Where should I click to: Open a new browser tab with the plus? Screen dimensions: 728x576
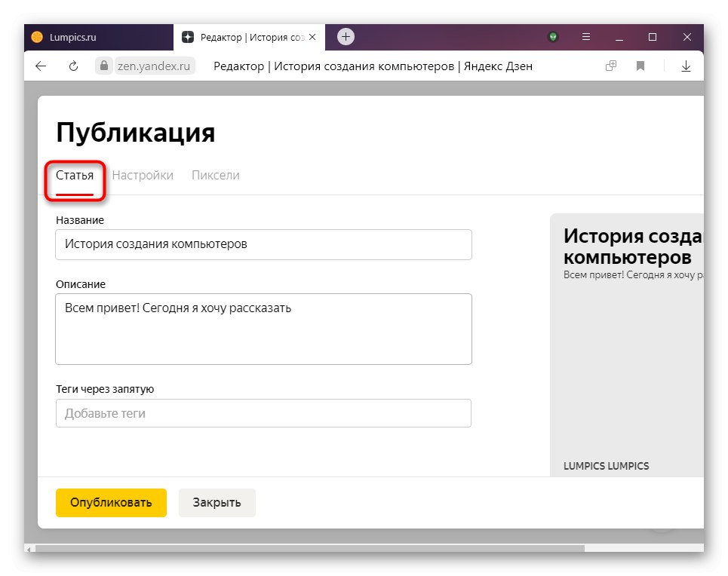pyautogui.click(x=346, y=36)
